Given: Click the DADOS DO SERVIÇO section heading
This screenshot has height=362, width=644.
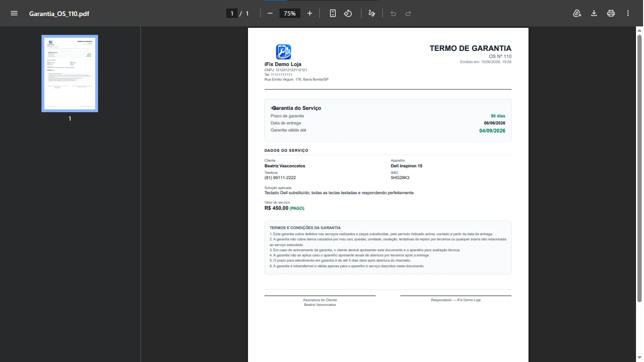Looking at the screenshot, I should pos(287,150).
